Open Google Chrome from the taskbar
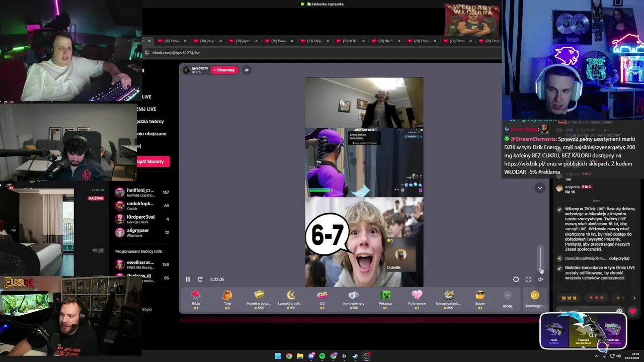Screen dimensions: 644x362 coord(289,356)
